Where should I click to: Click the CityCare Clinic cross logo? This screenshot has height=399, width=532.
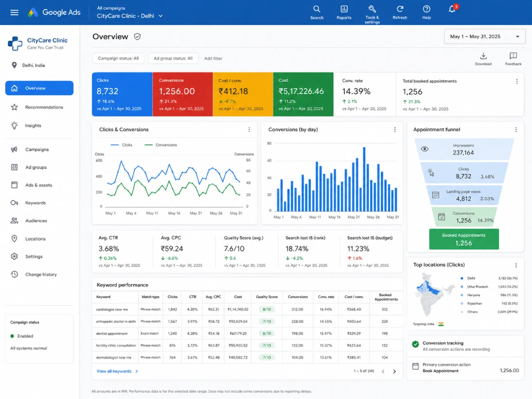point(15,44)
